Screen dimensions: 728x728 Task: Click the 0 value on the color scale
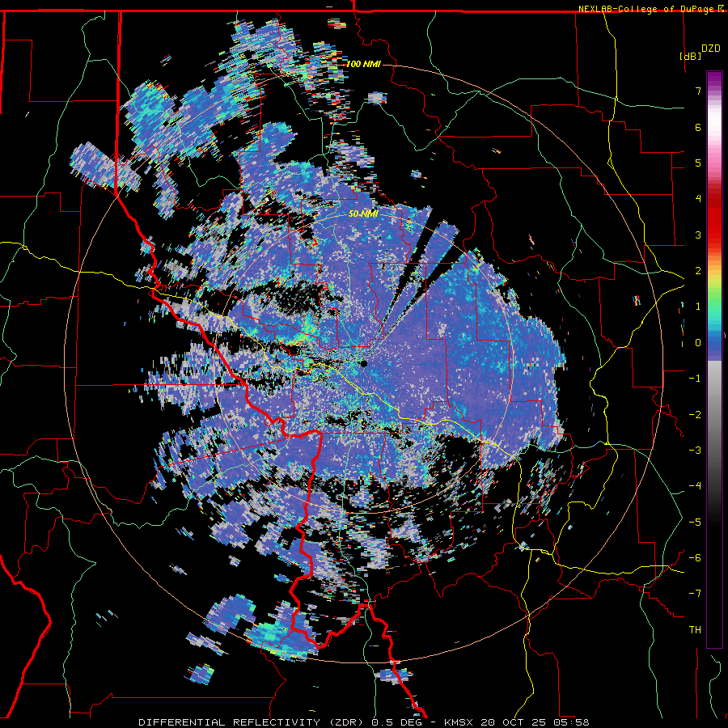698,343
